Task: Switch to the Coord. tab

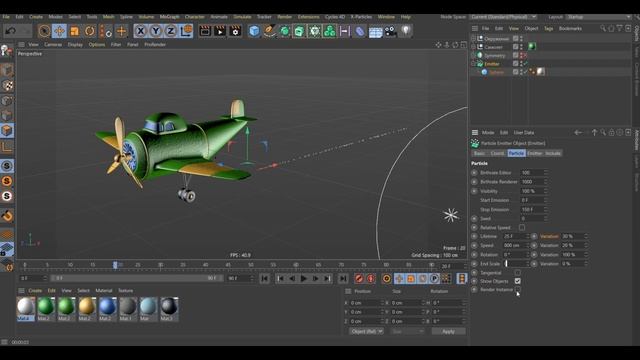Action: pyautogui.click(x=497, y=153)
